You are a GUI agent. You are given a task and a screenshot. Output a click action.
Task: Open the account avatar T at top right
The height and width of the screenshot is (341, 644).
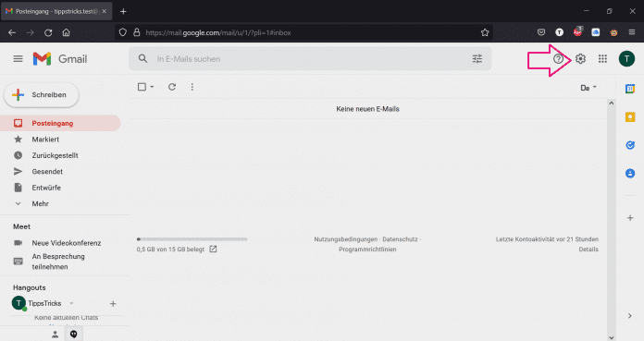(626, 58)
